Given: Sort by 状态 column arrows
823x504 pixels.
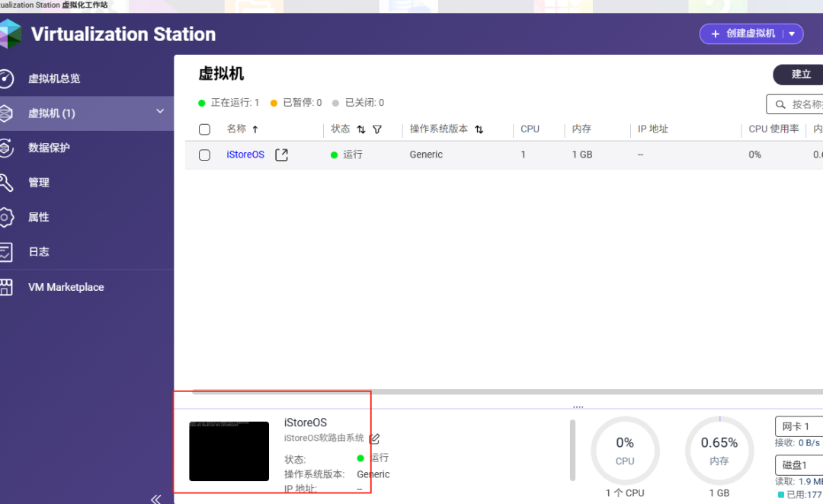Looking at the screenshot, I should click(x=361, y=129).
